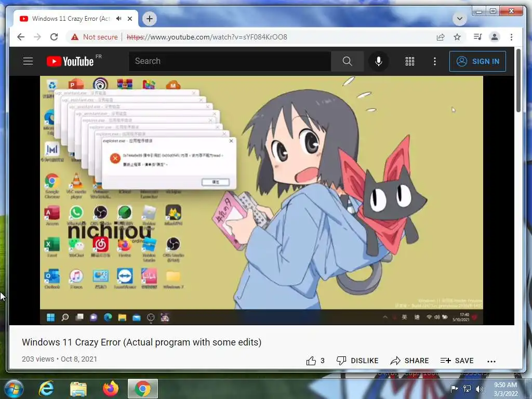The width and height of the screenshot is (532, 399).
Task: Open the YouTube guide hamburger menu
Action: [x=28, y=61]
